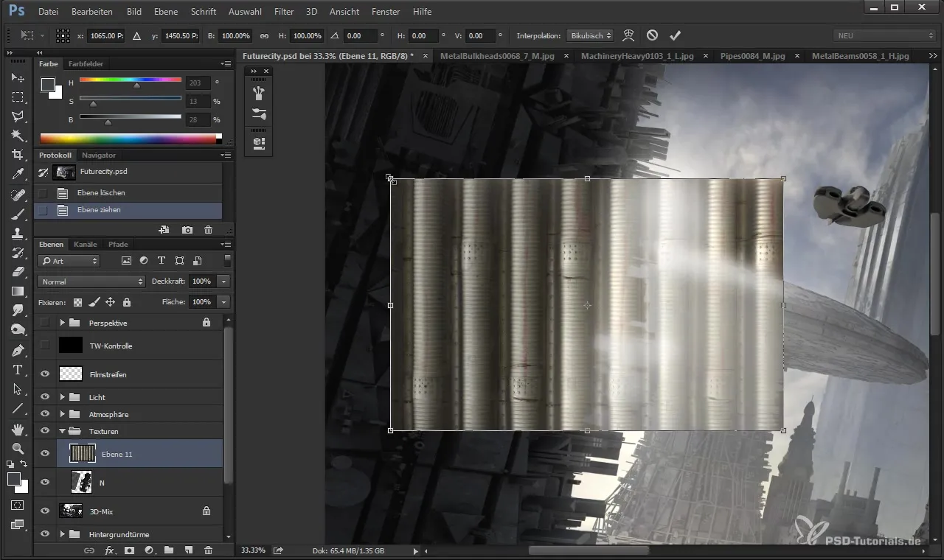Open the Ebene menu
Image resolution: width=944 pixels, height=560 pixels.
[166, 12]
